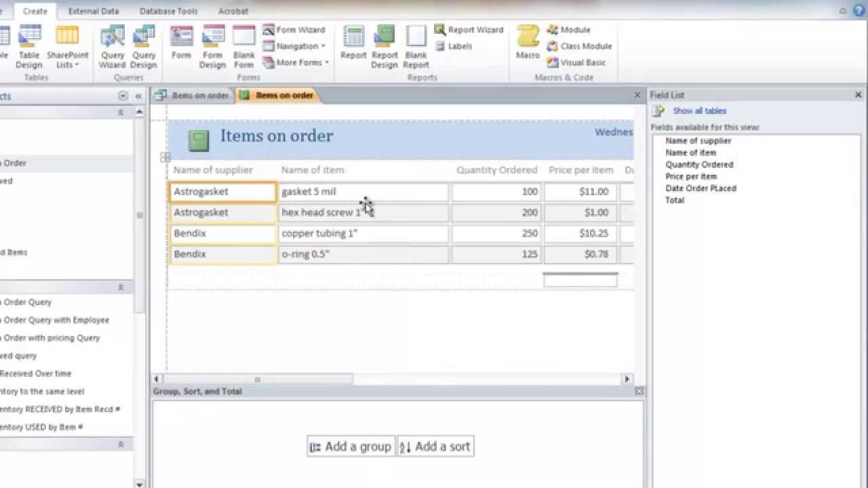Select gasket 5 mil cell
This screenshot has width=868, height=488.
[363, 192]
